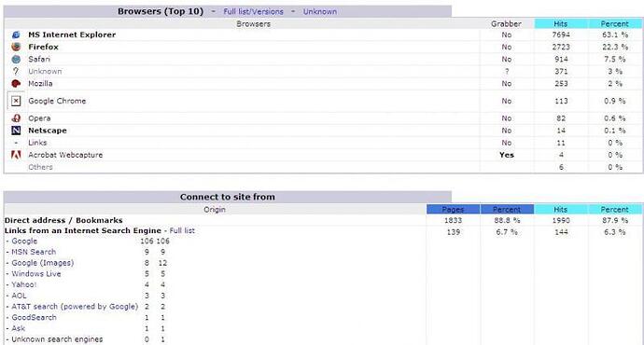Click the Safari compass icon
This screenshot has height=345, width=644.
coord(16,59)
